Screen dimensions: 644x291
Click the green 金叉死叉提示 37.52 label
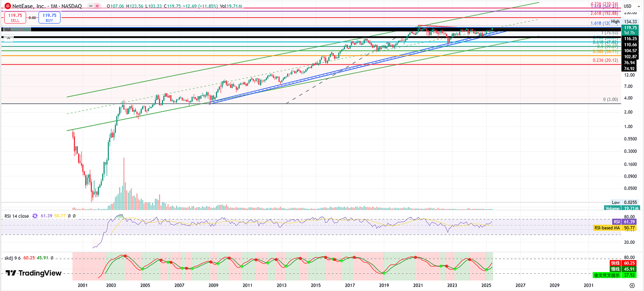pos(615,275)
